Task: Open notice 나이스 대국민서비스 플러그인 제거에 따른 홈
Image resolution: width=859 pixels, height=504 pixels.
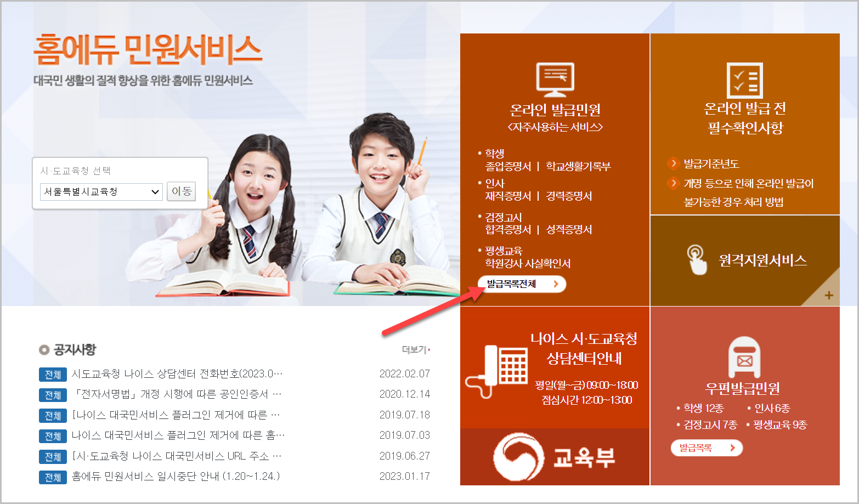Action: pyautogui.click(x=178, y=435)
